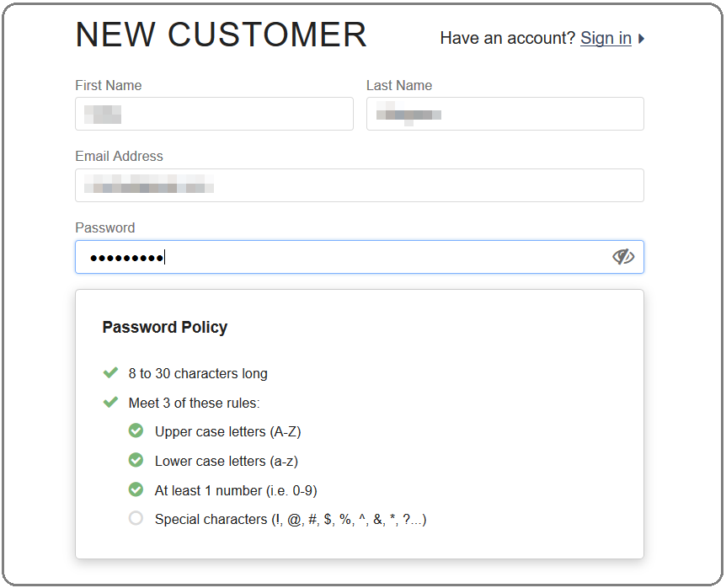The height and width of the screenshot is (588, 726).
Task: Click the Special characters rule text
Action: (x=291, y=520)
